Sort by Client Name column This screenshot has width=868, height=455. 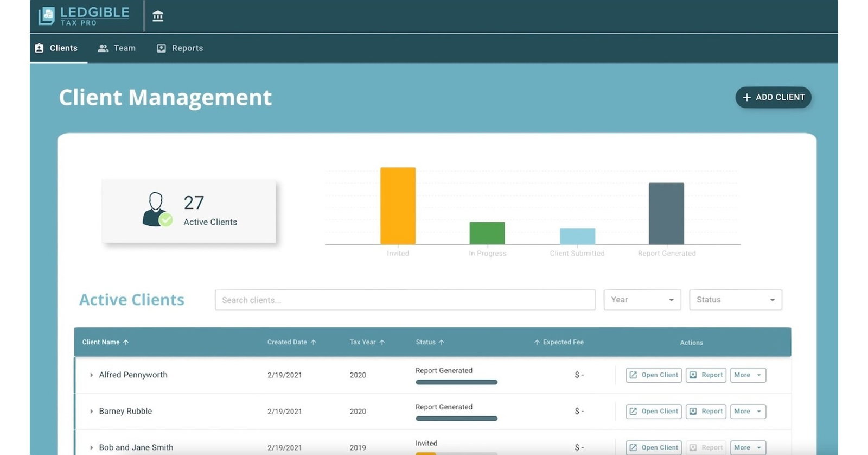point(105,342)
